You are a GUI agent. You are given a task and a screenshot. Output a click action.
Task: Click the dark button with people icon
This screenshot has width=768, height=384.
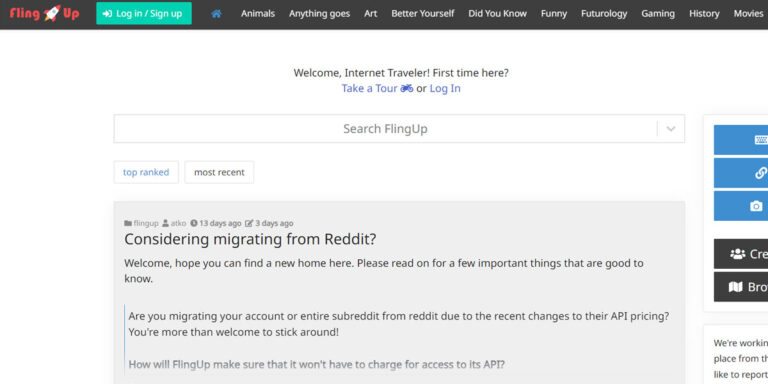pyautogui.click(x=741, y=254)
